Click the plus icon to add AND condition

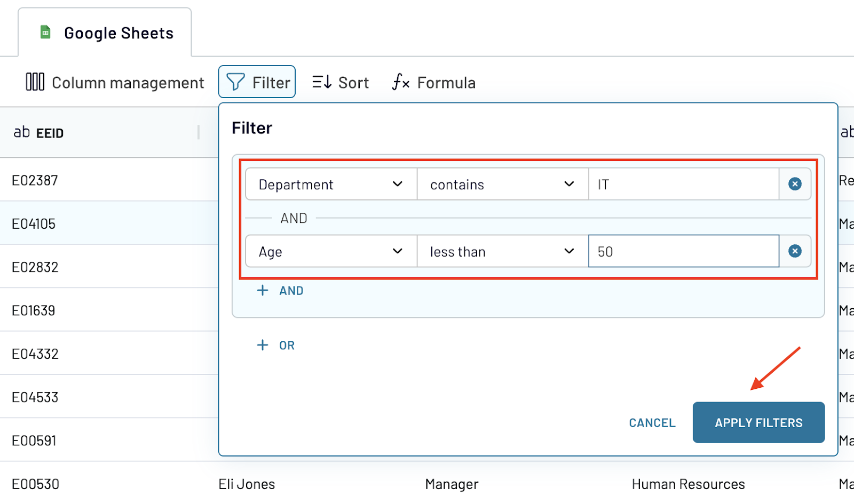(x=263, y=290)
